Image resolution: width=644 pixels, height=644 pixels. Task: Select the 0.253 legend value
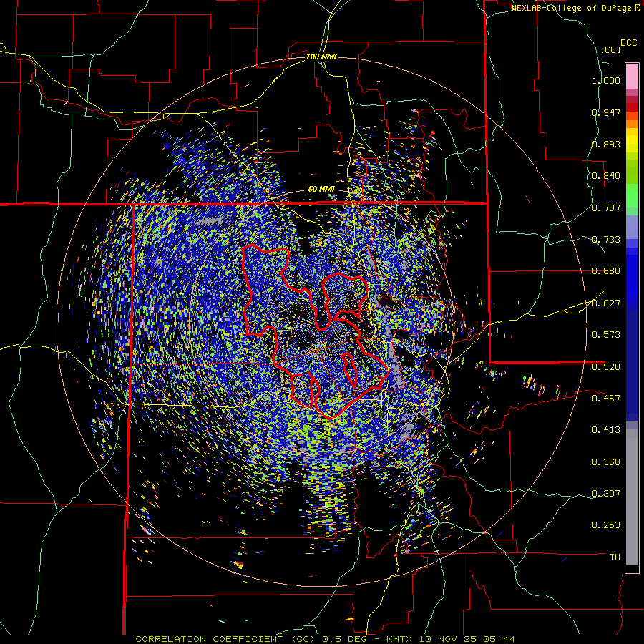tap(606, 525)
